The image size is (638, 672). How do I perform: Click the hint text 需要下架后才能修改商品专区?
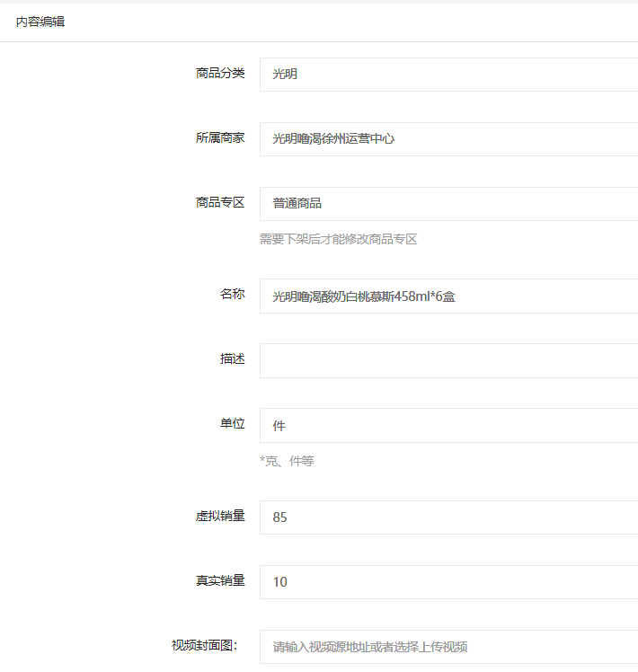point(338,239)
